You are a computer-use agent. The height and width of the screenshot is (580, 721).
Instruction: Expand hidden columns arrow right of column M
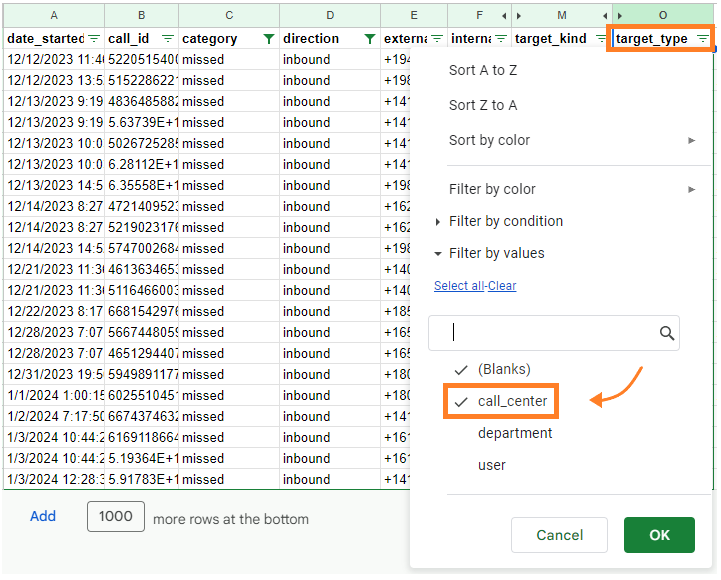[605, 16]
